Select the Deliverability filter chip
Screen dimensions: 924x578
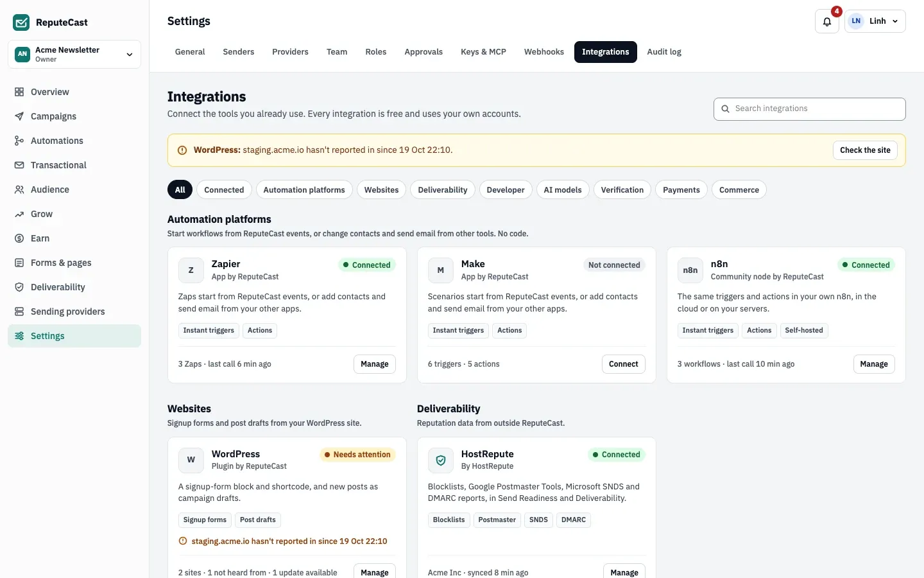(443, 190)
